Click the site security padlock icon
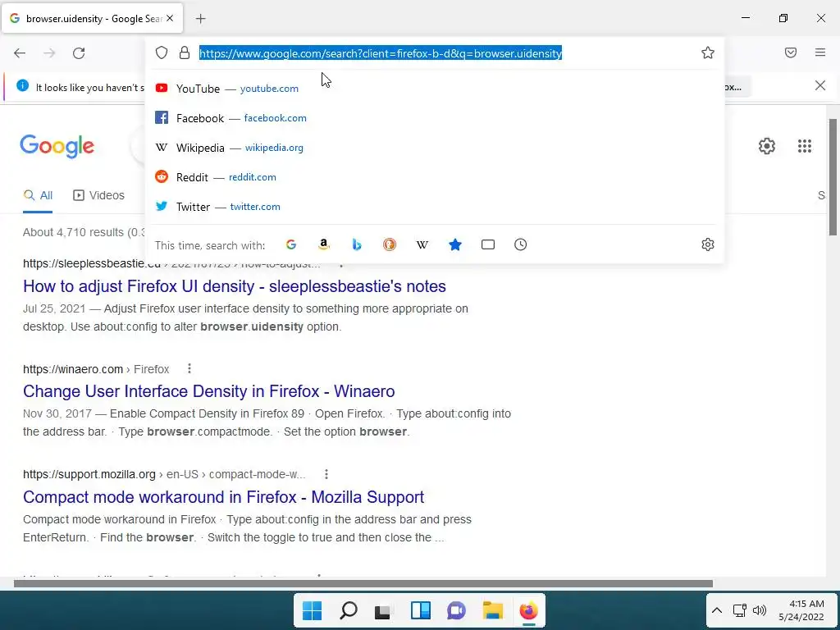Viewport: 840px width, 630px height. (x=185, y=52)
